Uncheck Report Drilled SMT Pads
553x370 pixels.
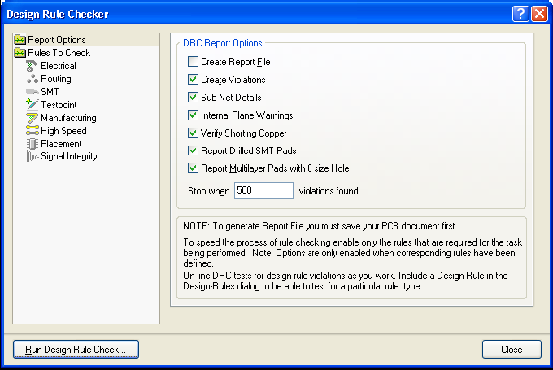point(193,151)
